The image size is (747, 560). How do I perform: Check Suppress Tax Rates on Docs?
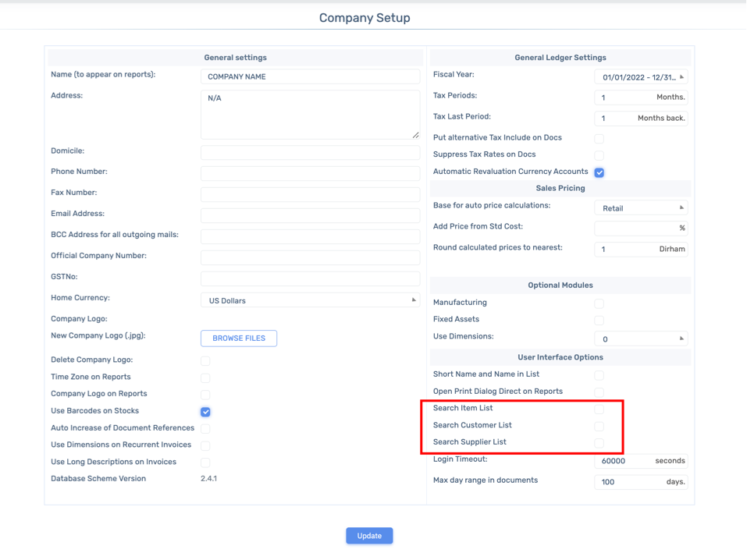click(x=599, y=156)
